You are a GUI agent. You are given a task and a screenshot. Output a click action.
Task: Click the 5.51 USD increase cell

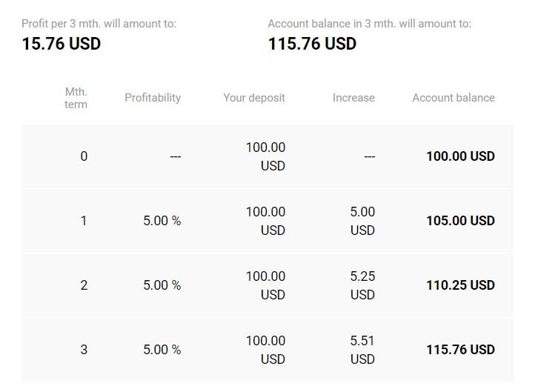[362, 350]
